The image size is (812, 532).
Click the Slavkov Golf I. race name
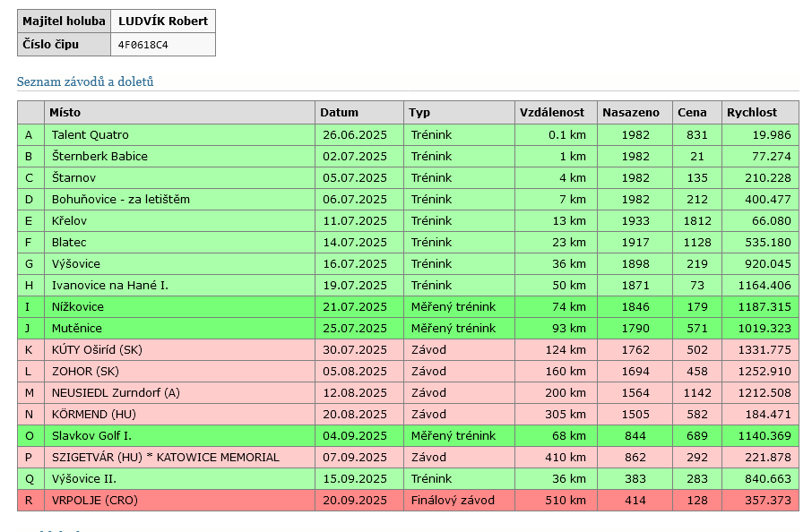[91, 436]
